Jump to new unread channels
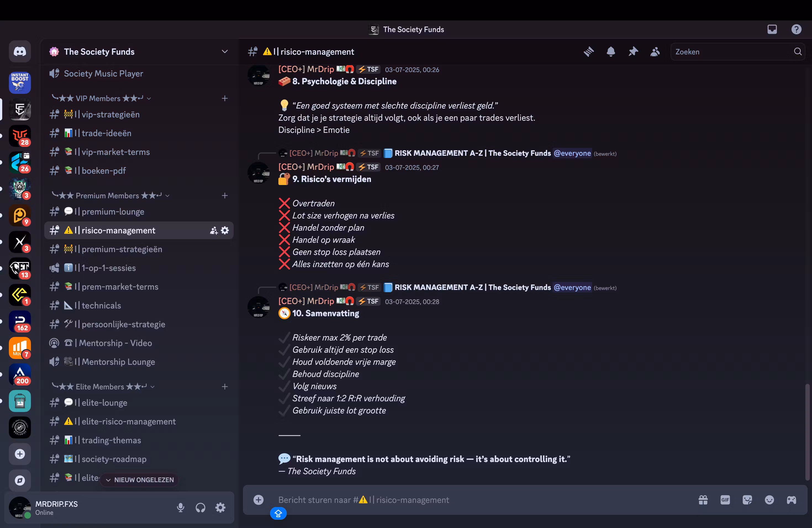Viewport: 812px width, 528px height. [139, 480]
